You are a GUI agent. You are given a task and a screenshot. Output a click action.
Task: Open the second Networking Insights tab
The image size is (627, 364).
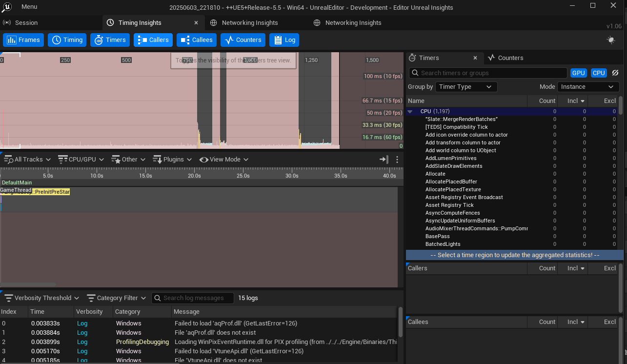click(347, 22)
